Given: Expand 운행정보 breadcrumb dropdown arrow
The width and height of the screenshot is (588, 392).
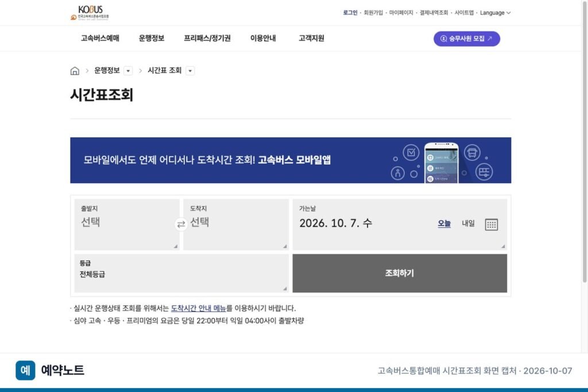Looking at the screenshot, I should coord(128,71).
